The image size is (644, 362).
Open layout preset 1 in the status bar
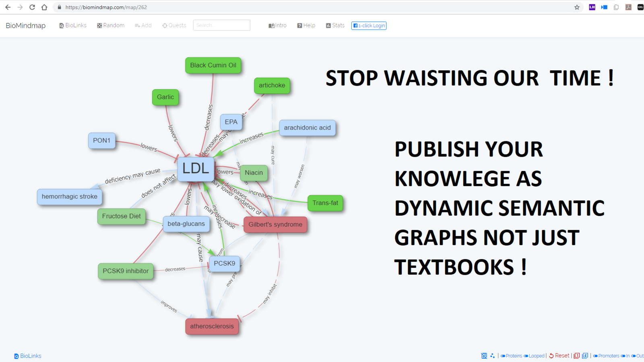click(x=576, y=356)
